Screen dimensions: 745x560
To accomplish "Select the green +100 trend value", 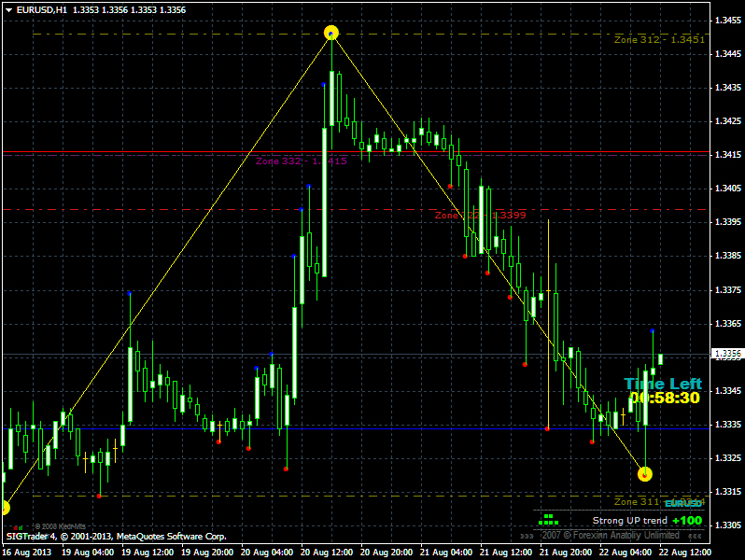I will 687,521.
